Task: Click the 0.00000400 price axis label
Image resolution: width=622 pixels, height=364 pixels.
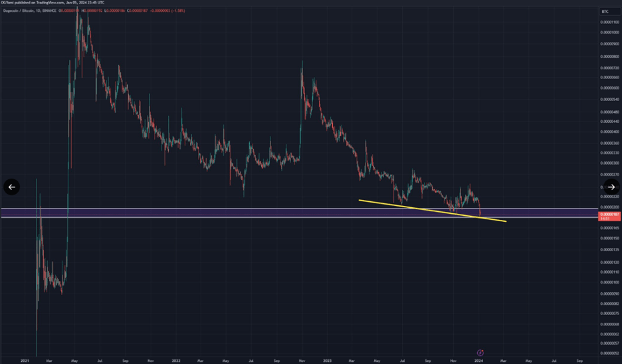Action: click(609, 132)
